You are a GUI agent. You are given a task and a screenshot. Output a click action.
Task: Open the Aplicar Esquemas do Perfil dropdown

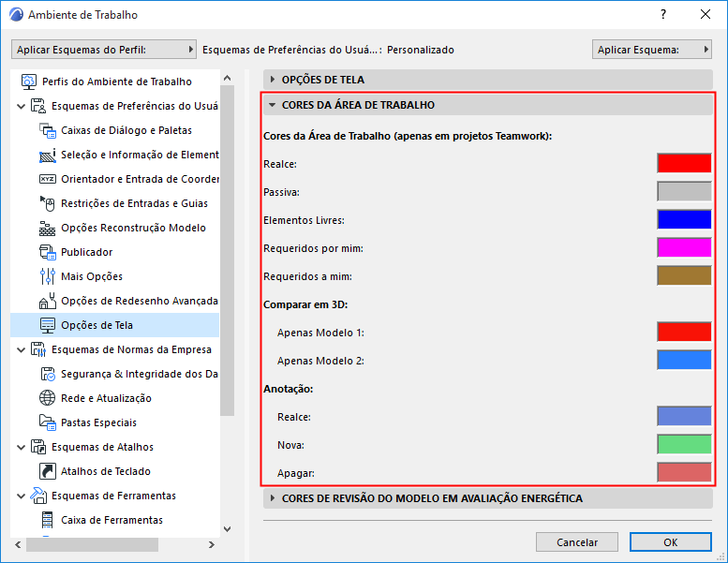click(x=104, y=50)
